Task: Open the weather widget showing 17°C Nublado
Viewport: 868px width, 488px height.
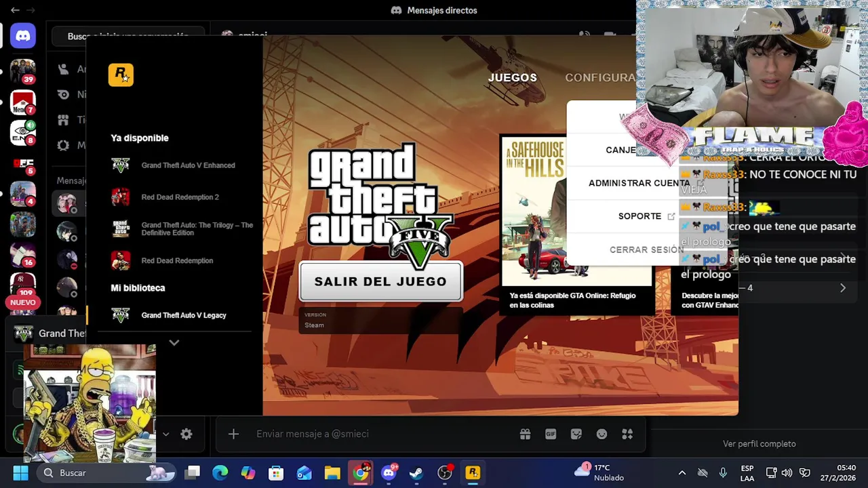Action: tap(601, 473)
